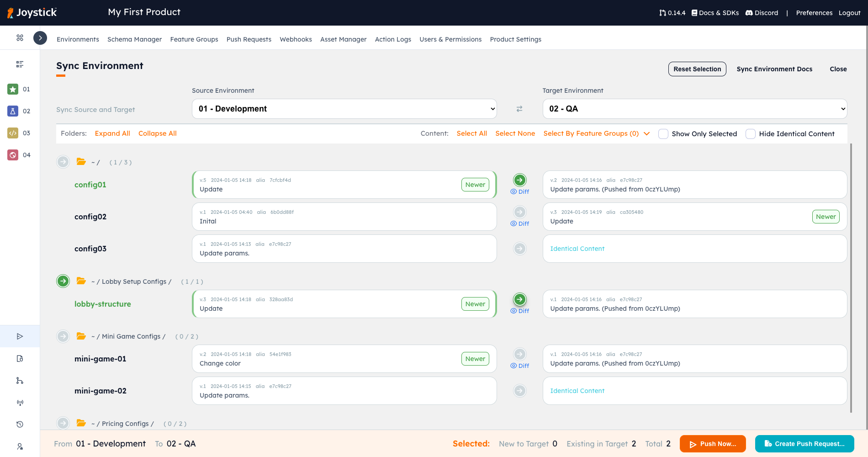Open Action Logs tab
The width and height of the screenshot is (868, 457).
(x=393, y=39)
